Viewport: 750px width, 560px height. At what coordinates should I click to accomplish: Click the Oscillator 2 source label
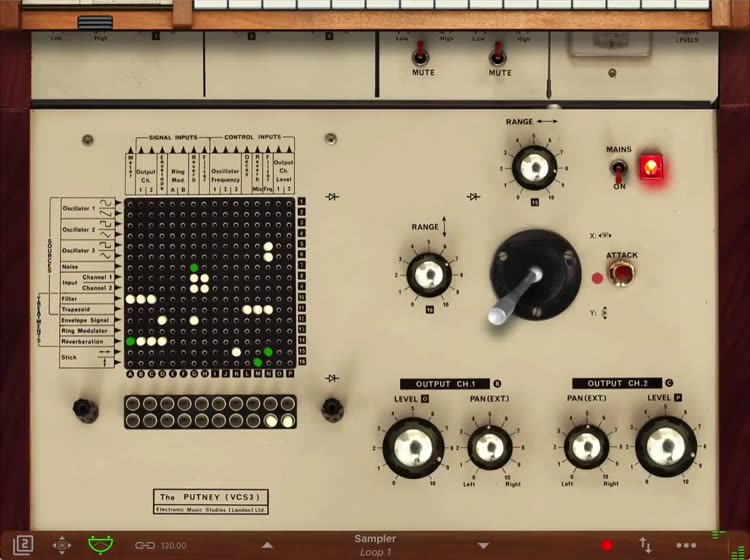tap(79, 230)
